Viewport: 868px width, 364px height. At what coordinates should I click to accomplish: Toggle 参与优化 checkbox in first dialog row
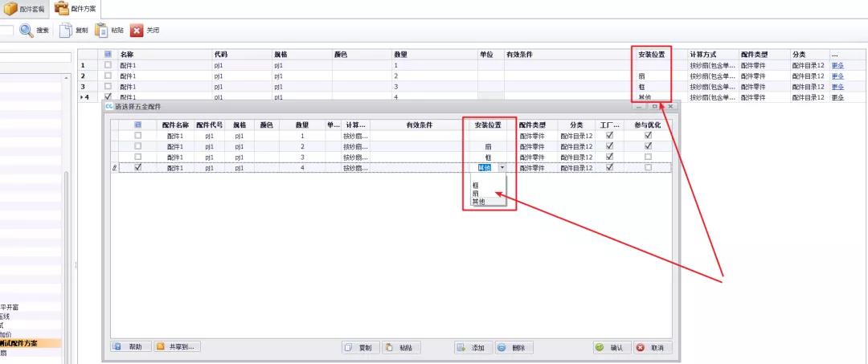pos(648,136)
